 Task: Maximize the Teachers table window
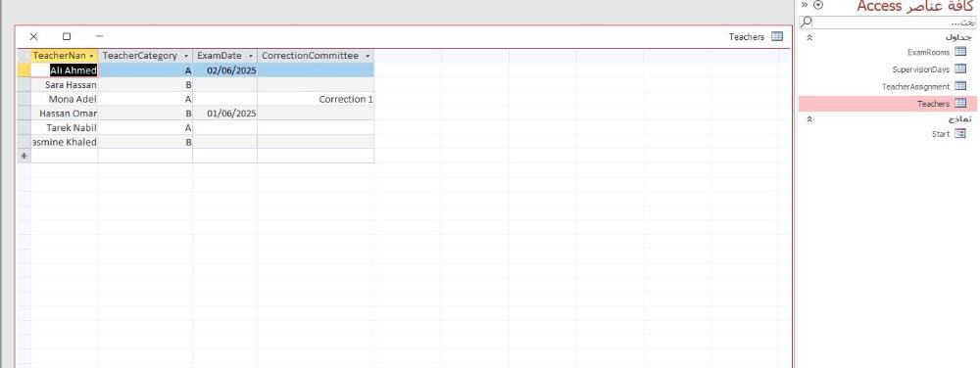click(x=67, y=37)
